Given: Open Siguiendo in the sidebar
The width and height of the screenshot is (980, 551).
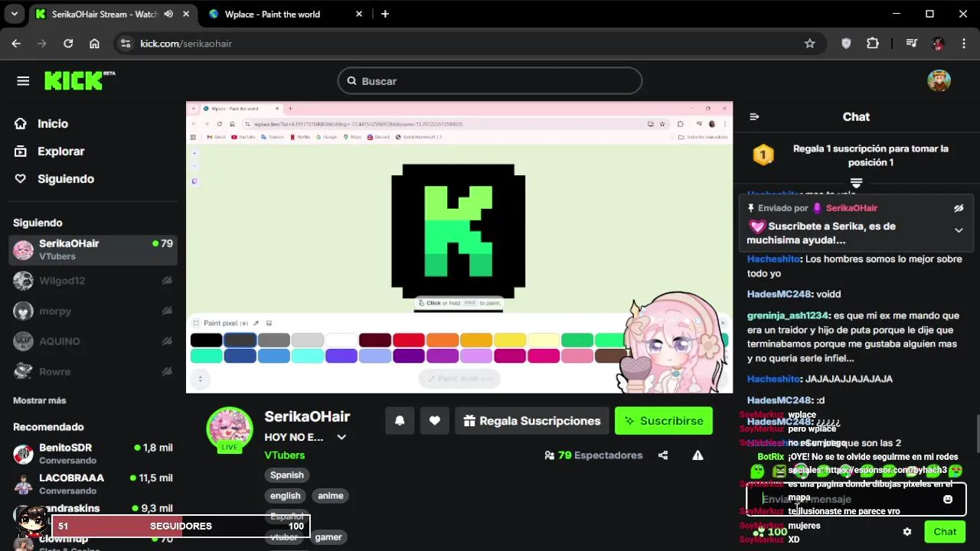Looking at the screenshot, I should pyautogui.click(x=65, y=178).
